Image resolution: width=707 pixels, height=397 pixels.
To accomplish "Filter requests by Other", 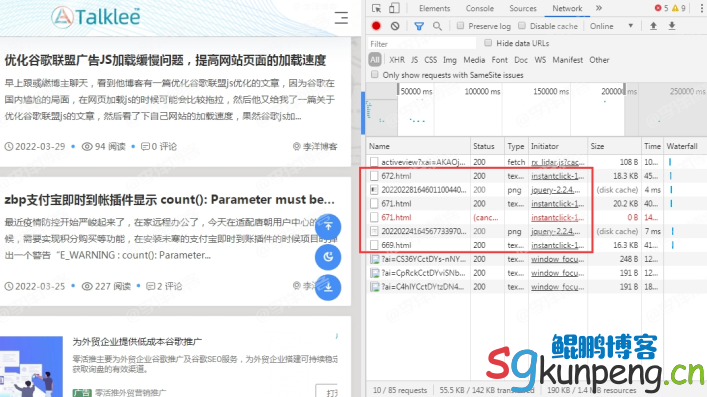I will [x=599, y=60].
